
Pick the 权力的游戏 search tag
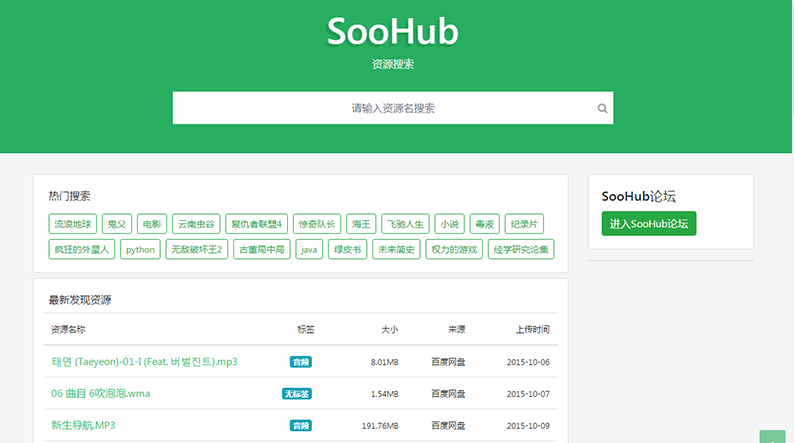(453, 249)
